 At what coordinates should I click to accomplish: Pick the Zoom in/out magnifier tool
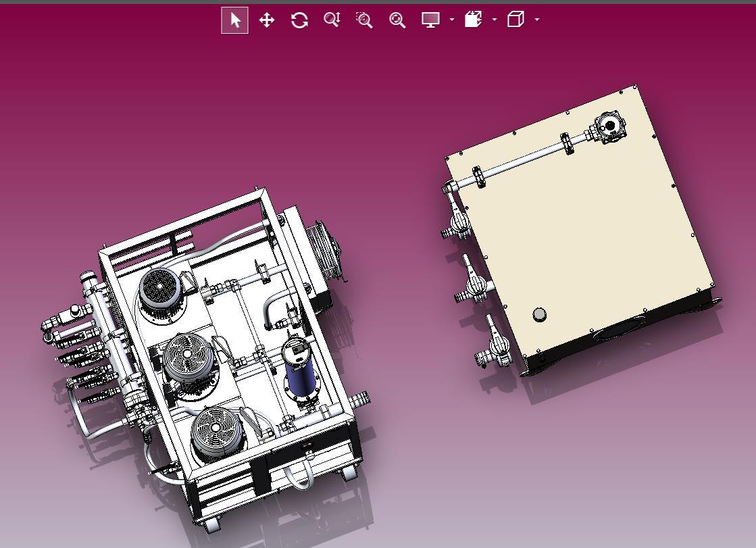click(x=332, y=20)
